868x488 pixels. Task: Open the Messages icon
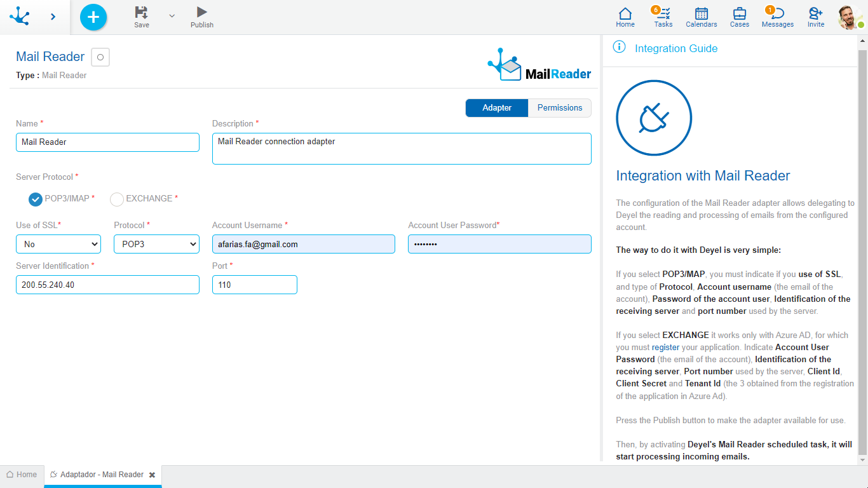click(x=777, y=15)
